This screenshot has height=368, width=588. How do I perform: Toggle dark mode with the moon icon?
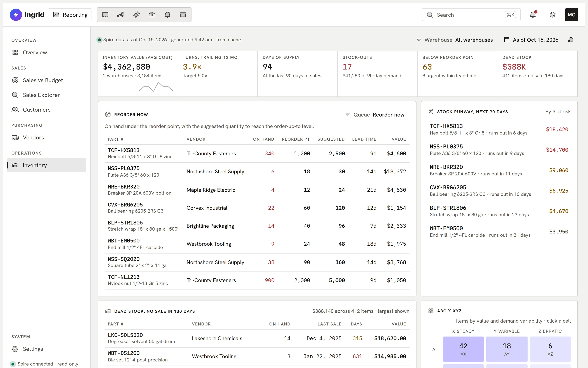tap(552, 15)
